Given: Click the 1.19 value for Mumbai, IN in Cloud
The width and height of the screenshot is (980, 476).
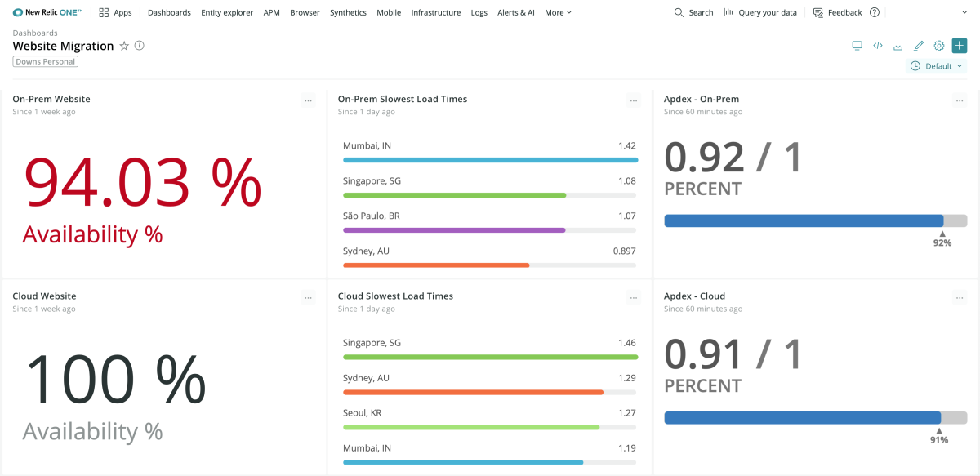Looking at the screenshot, I should [x=627, y=448].
